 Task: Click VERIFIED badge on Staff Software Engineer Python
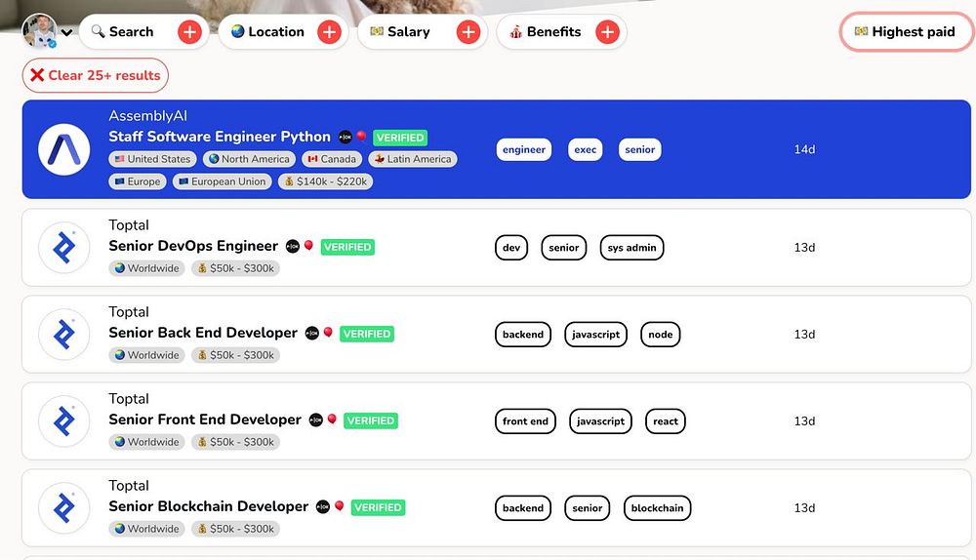pos(400,138)
